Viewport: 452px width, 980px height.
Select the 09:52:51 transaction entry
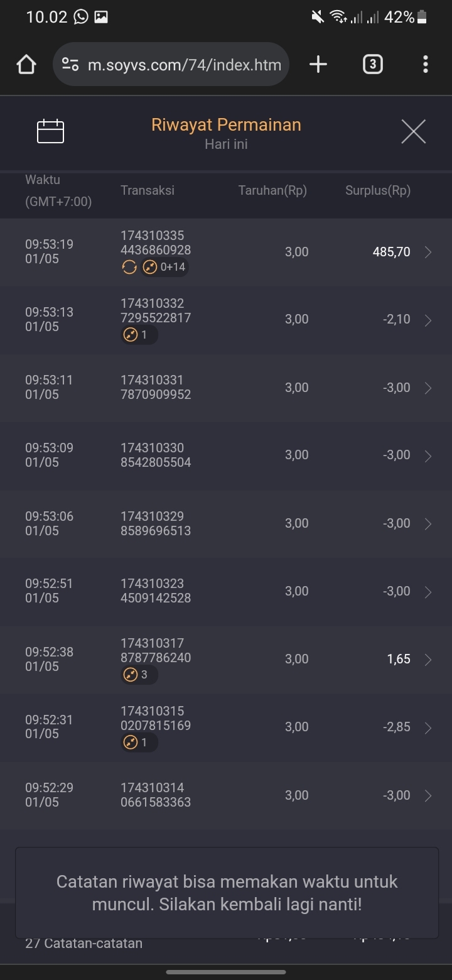tap(226, 591)
